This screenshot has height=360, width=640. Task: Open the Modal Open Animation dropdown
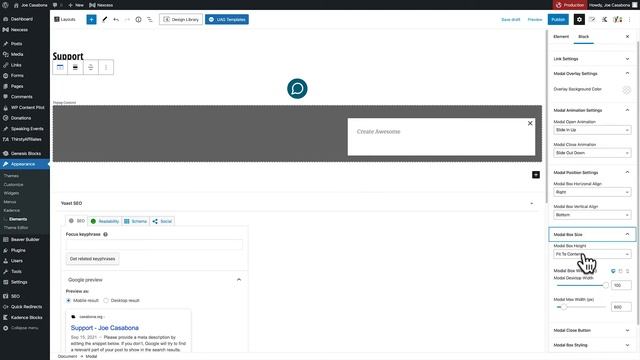point(592,130)
